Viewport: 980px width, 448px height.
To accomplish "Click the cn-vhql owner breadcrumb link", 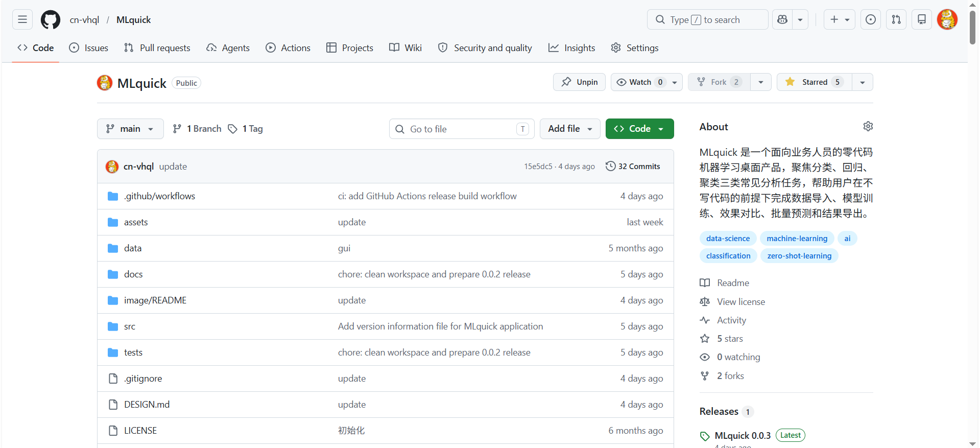I will coord(84,20).
